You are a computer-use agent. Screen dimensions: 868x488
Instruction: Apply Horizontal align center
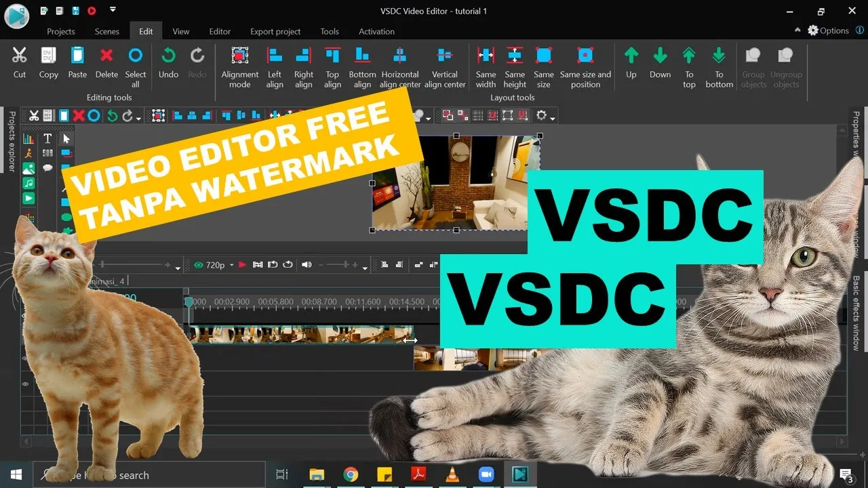(x=400, y=66)
